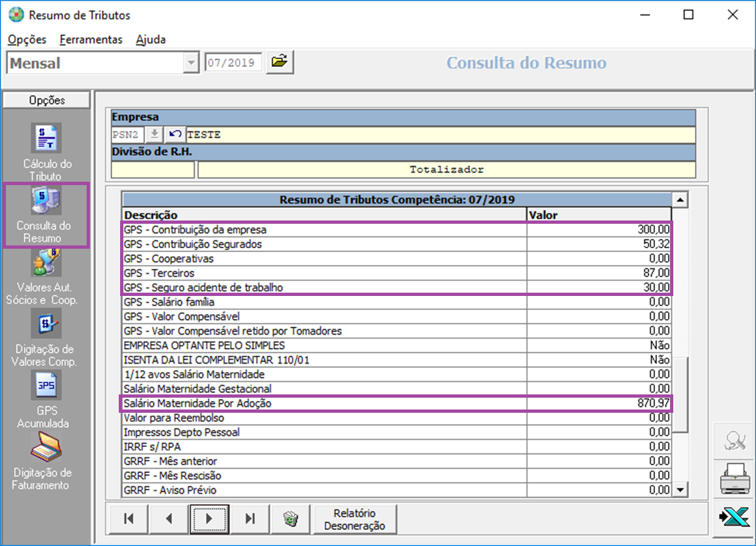756x546 pixels.
Task: Click the Empresa undo arrow button
Action: click(175, 134)
